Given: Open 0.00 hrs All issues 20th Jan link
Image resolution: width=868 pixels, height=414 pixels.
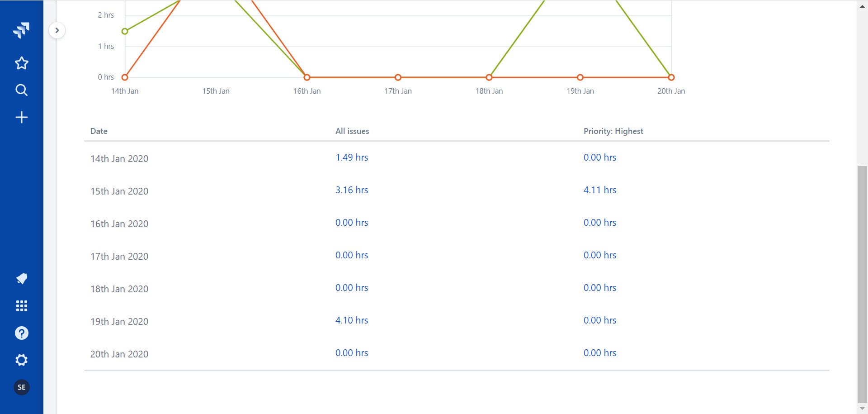Looking at the screenshot, I should [x=352, y=353].
